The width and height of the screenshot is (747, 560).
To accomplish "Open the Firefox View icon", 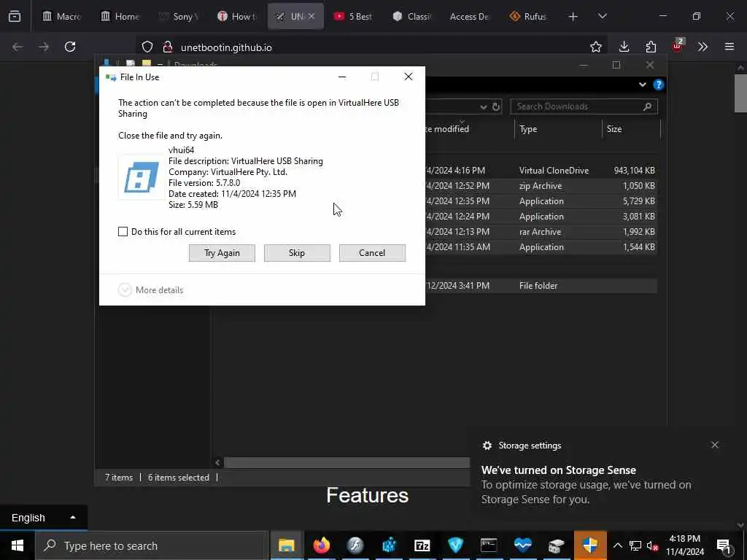I will 15,16.
